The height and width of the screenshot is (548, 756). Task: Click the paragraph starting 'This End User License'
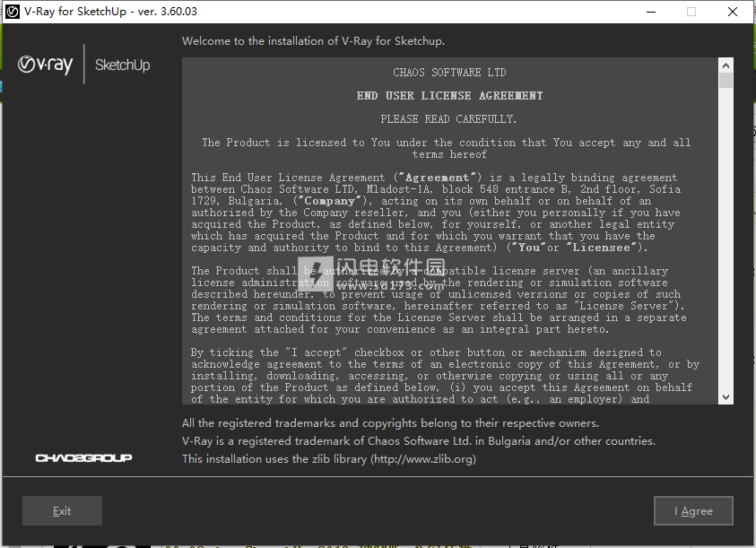[x=435, y=213]
